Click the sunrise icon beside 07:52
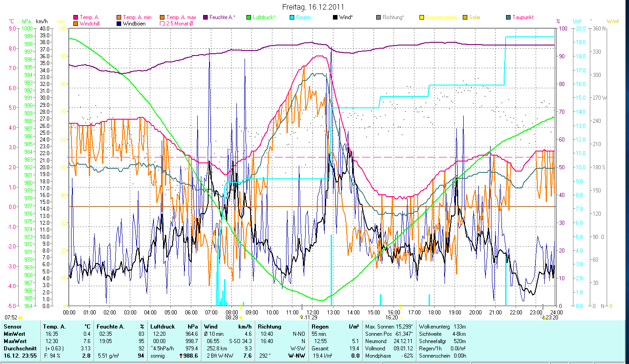Image resolution: width=629 pixels, height=364 pixels. [x=20, y=317]
